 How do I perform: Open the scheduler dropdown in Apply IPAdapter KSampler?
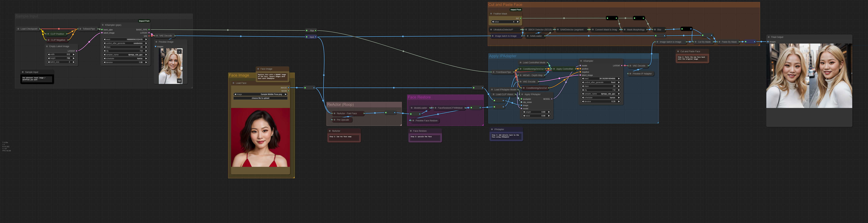[601, 98]
